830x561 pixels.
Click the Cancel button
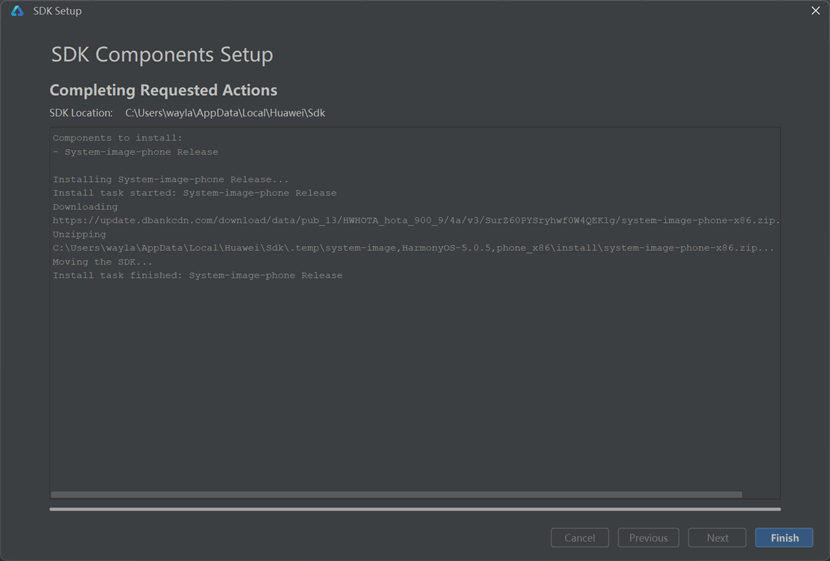(580, 538)
